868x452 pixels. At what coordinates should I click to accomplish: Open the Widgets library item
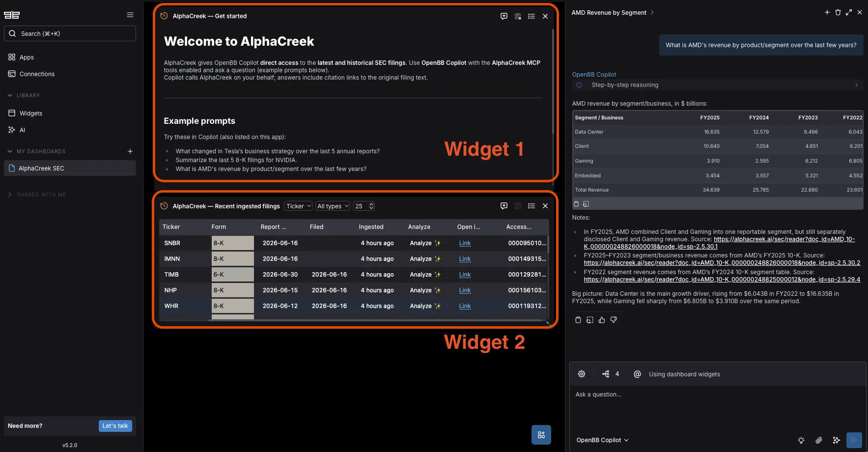31,113
